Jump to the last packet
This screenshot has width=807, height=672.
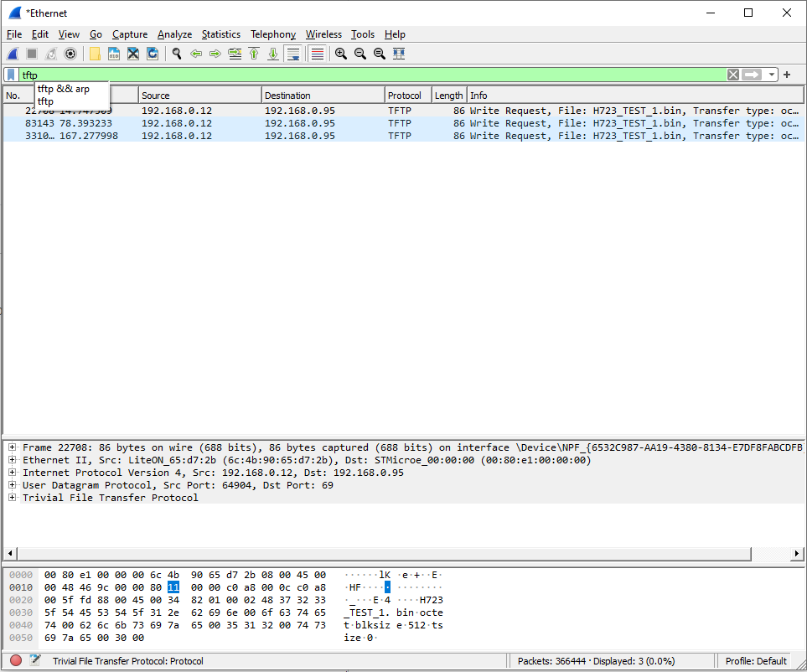272,53
